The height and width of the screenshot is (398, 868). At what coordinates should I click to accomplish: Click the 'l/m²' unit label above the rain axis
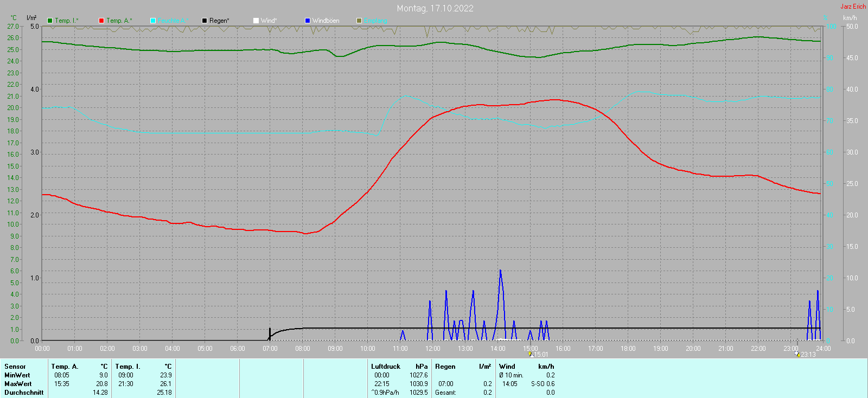pos(31,18)
